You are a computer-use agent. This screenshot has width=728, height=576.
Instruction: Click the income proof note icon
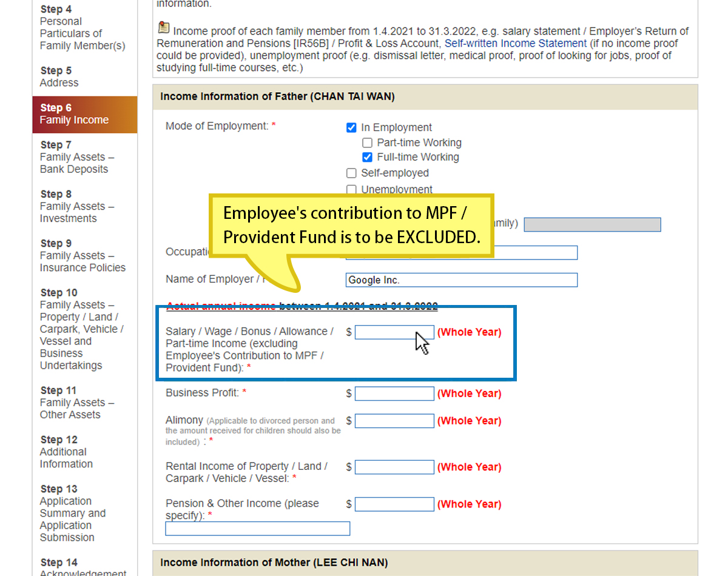163,27
